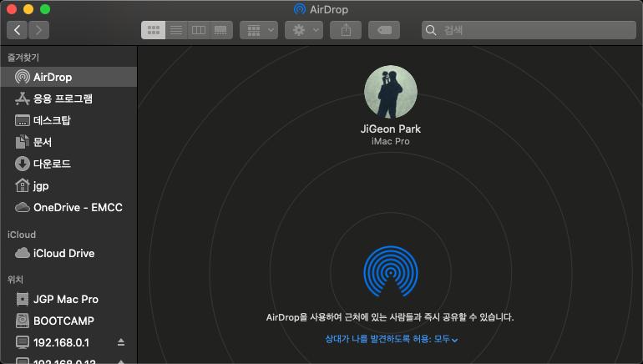Click the AirDrop description sentence
Screen dimensions: 643x364
coord(390,317)
